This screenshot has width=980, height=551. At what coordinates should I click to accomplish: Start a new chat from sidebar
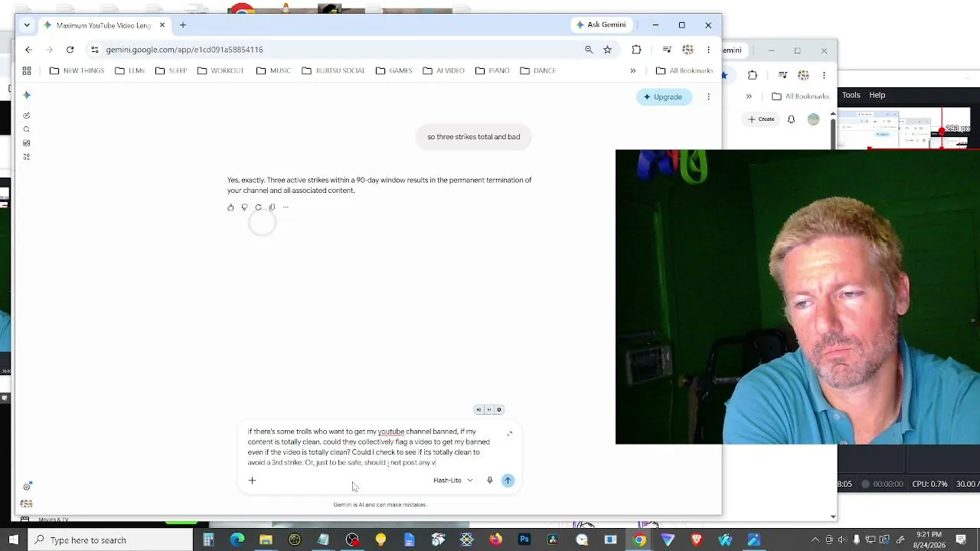(x=27, y=116)
